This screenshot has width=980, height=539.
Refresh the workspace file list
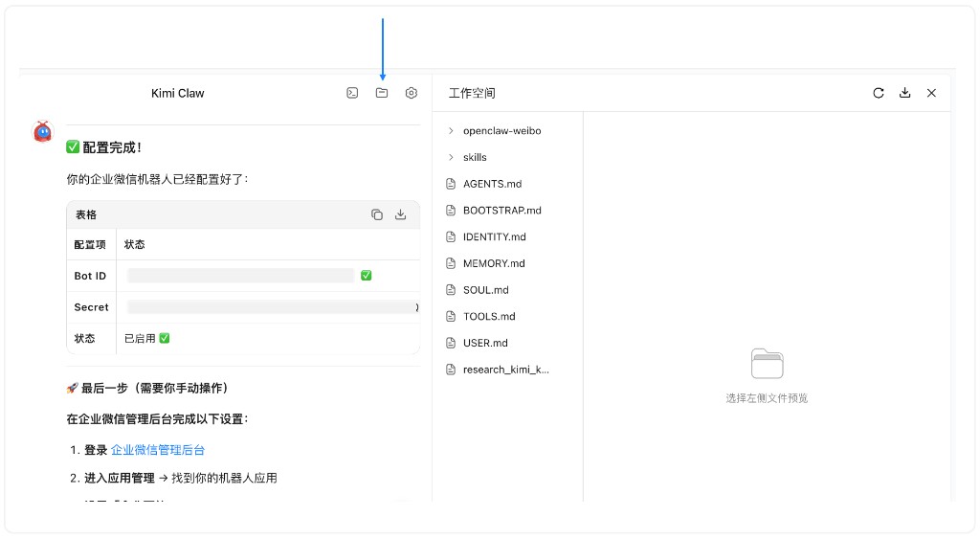coord(879,93)
